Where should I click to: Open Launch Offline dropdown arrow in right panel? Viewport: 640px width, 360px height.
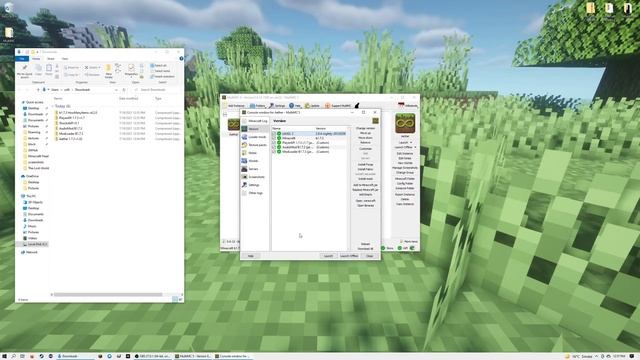pos(415,147)
